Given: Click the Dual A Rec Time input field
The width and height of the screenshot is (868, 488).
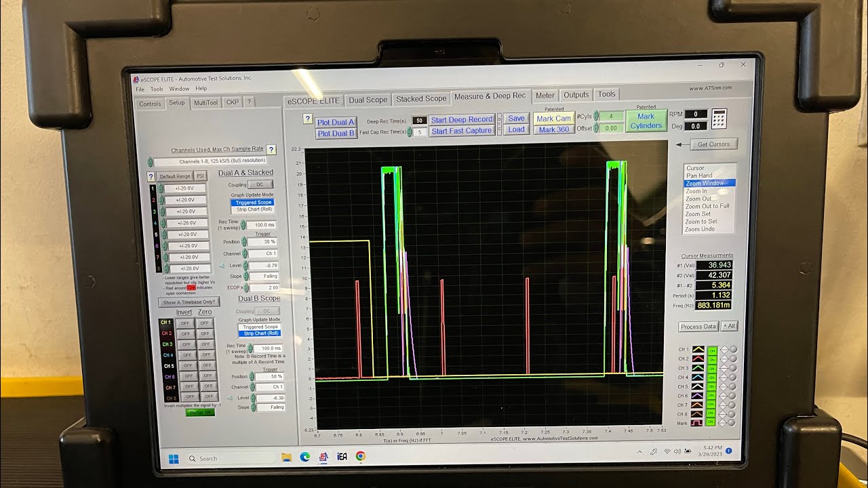Looking at the screenshot, I should (261, 224).
